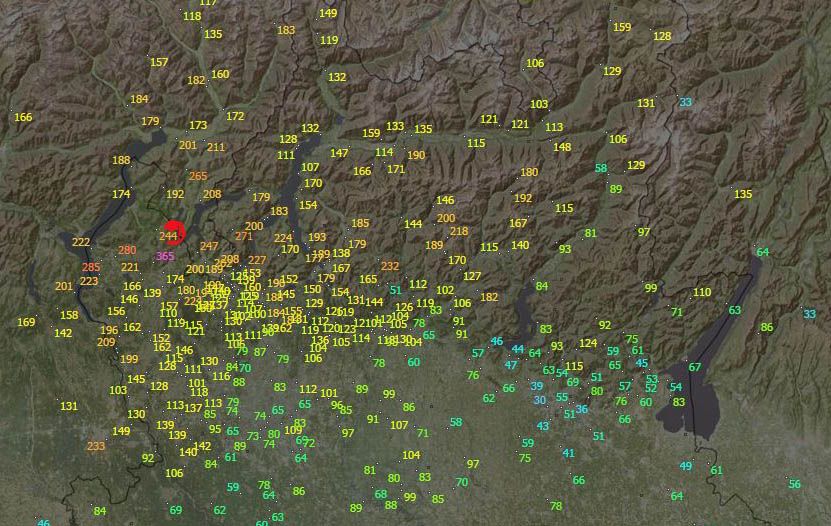The height and width of the screenshot is (526, 831).
Task: Select the orange 233 station label
Action: point(96,446)
